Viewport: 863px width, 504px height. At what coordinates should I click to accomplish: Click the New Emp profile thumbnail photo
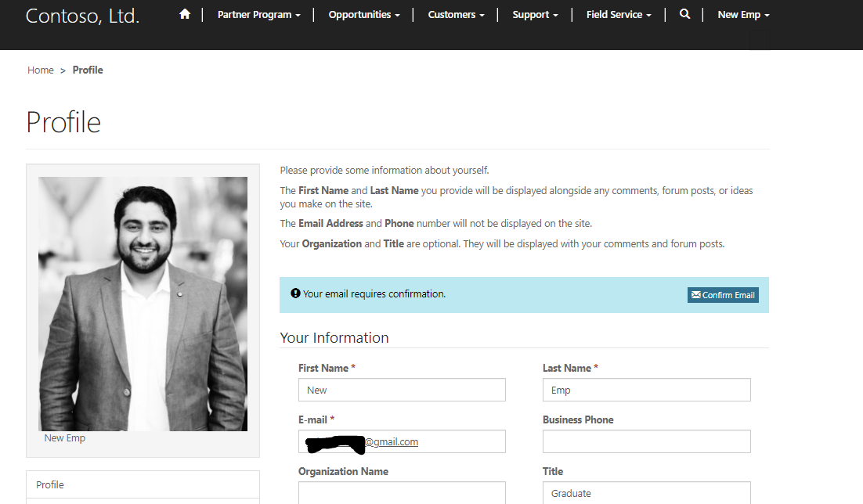click(143, 304)
